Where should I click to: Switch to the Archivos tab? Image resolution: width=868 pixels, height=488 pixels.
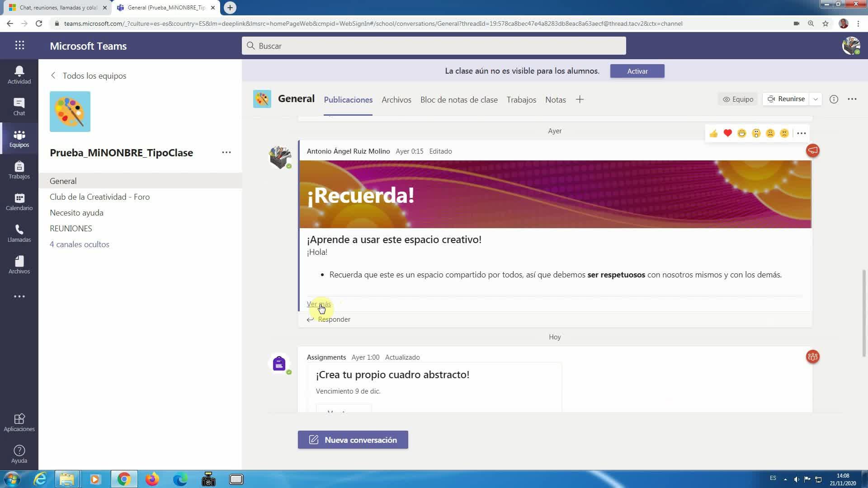coord(396,100)
